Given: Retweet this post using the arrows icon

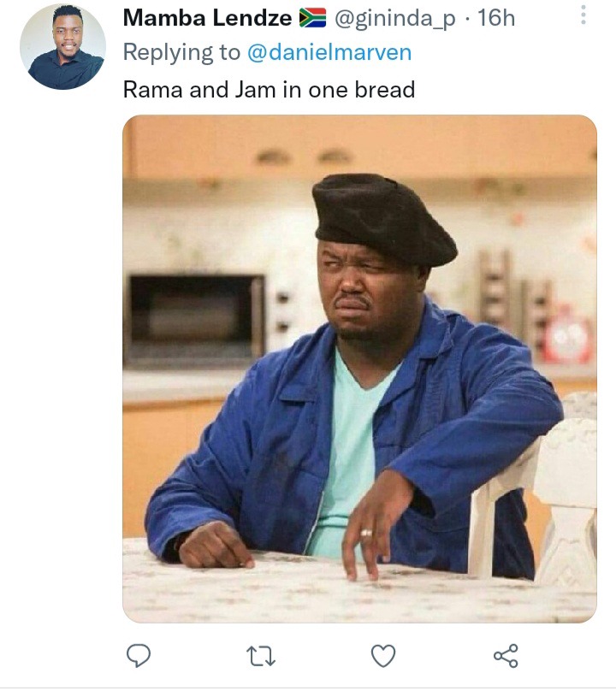Looking at the screenshot, I should point(261,656).
